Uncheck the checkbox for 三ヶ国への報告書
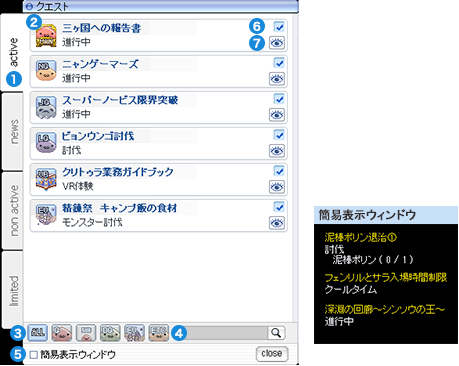This screenshot has width=459, height=366. [279, 27]
